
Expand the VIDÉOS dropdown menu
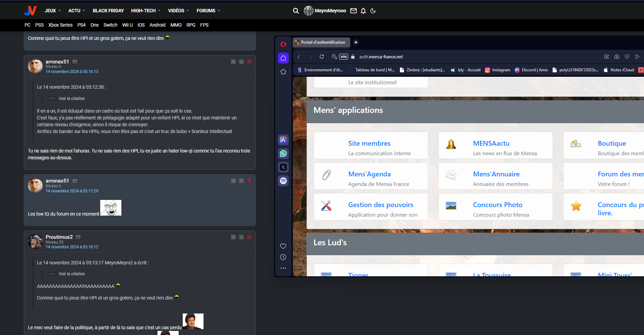pyautogui.click(x=179, y=11)
